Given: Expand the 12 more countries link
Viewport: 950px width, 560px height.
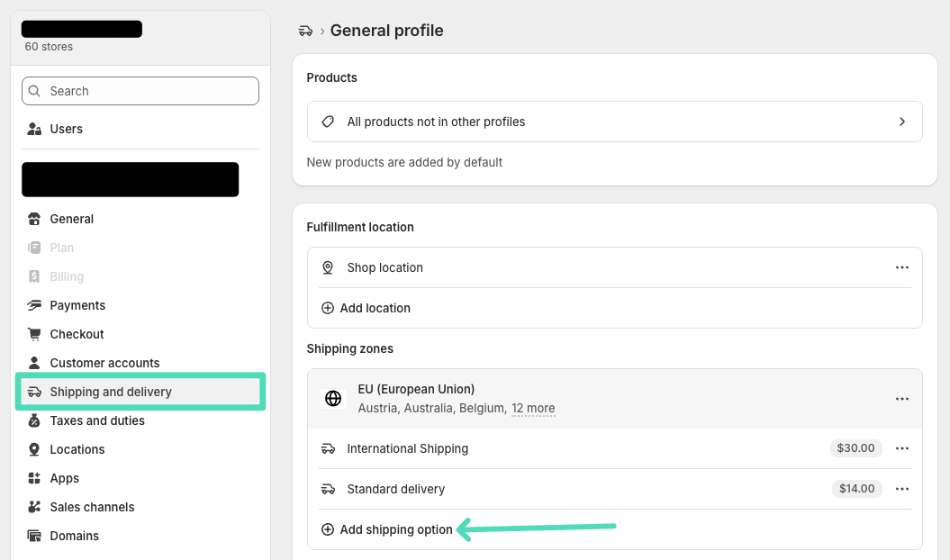Looking at the screenshot, I should [x=533, y=409].
